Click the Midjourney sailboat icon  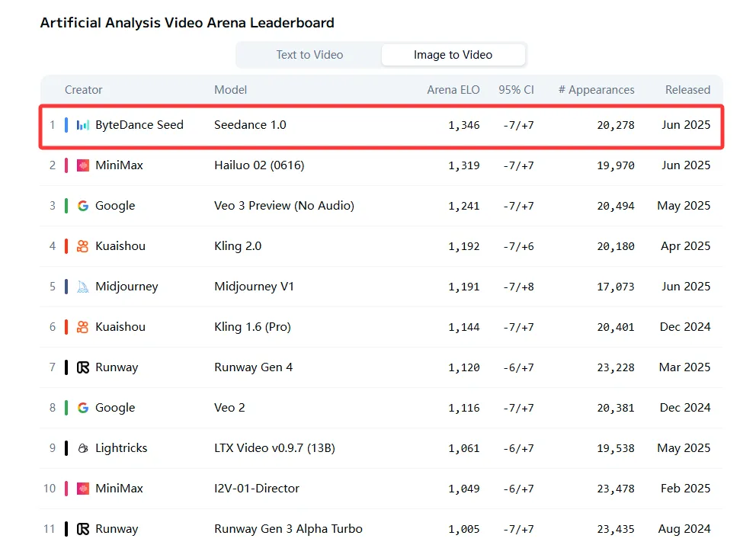(x=82, y=286)
